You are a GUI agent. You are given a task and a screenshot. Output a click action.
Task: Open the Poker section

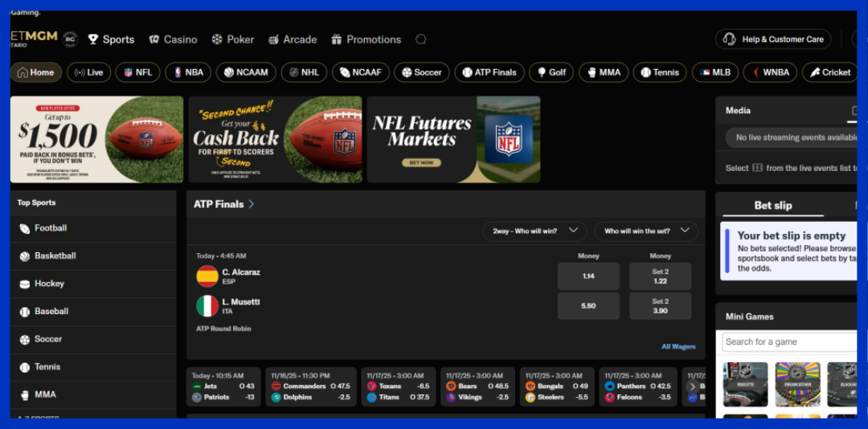233,39
